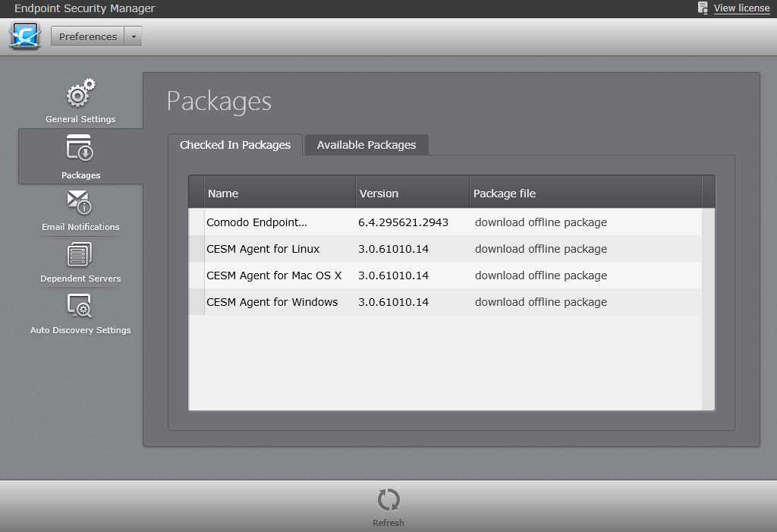Click the Preferences button
Screen dimensions: 777x532
click(88, 36)
